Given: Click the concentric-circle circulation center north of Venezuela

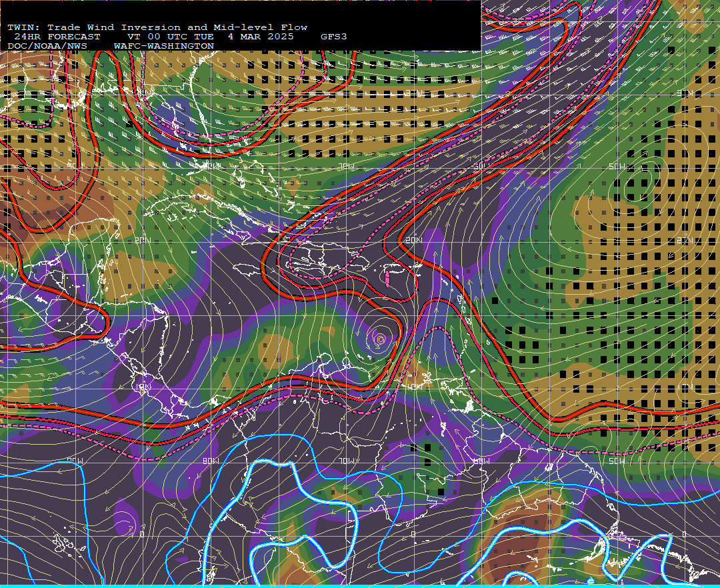Looking at the screenshot, I should click(x=380, y=339).
